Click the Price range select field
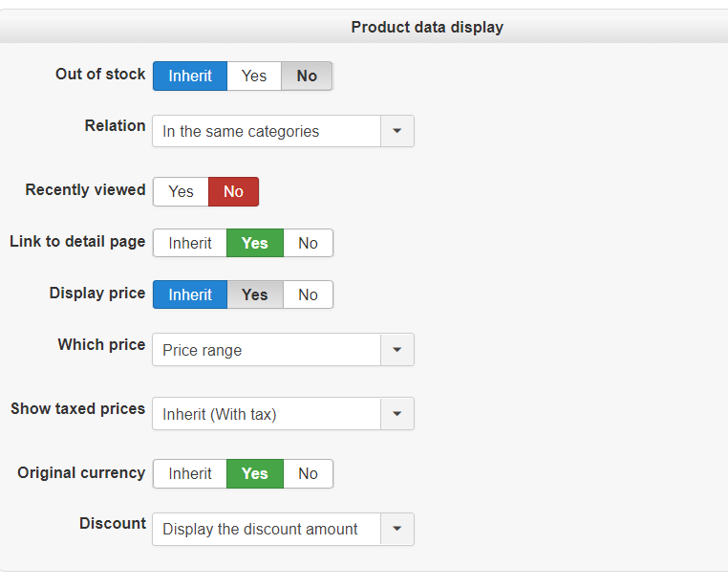This screenshot has width=728, height=588. 267,351
